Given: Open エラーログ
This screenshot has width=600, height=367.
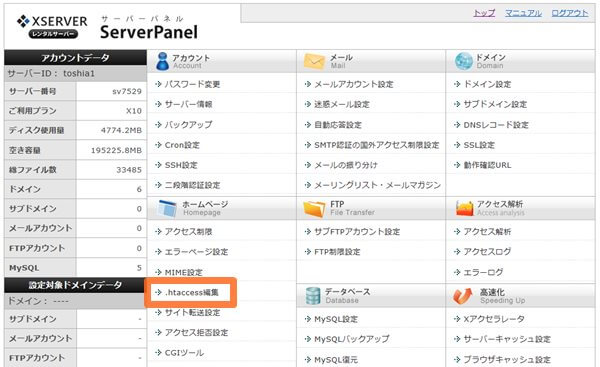Looking at the screenshot, I should pos(483,272).
